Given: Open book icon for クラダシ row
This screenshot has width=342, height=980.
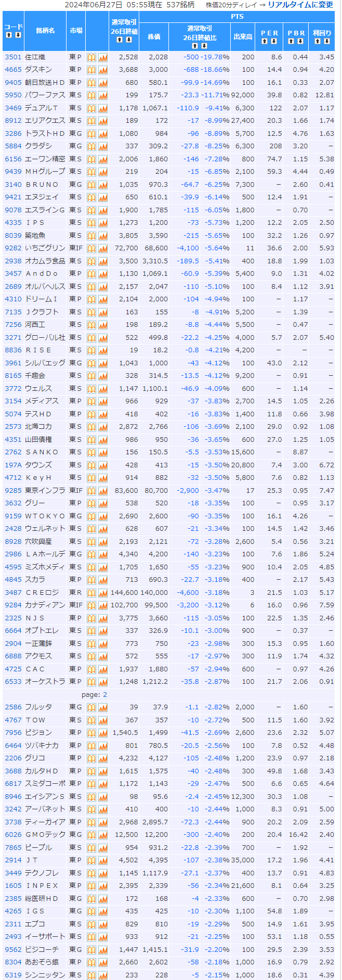Looking at the screenshot, I should pos(91,146).
